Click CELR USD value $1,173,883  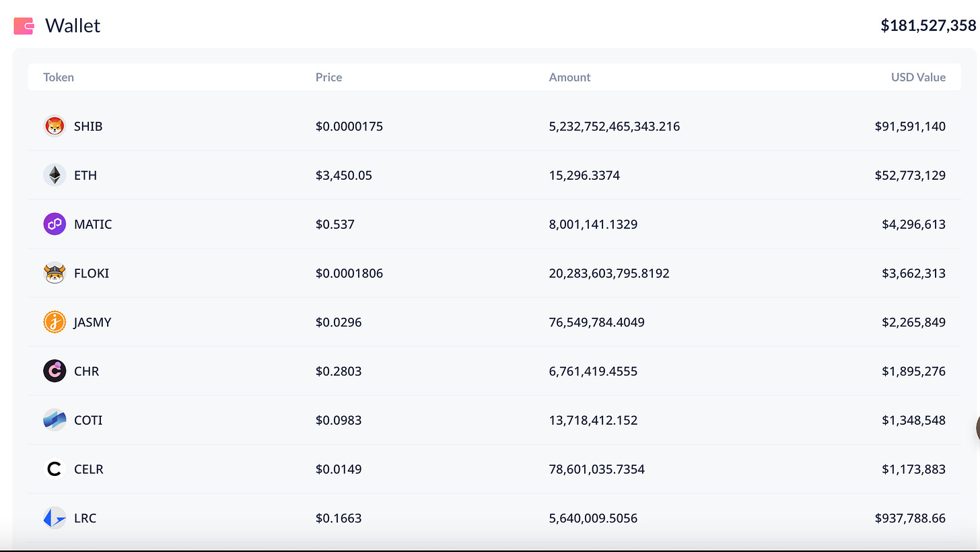913,469
